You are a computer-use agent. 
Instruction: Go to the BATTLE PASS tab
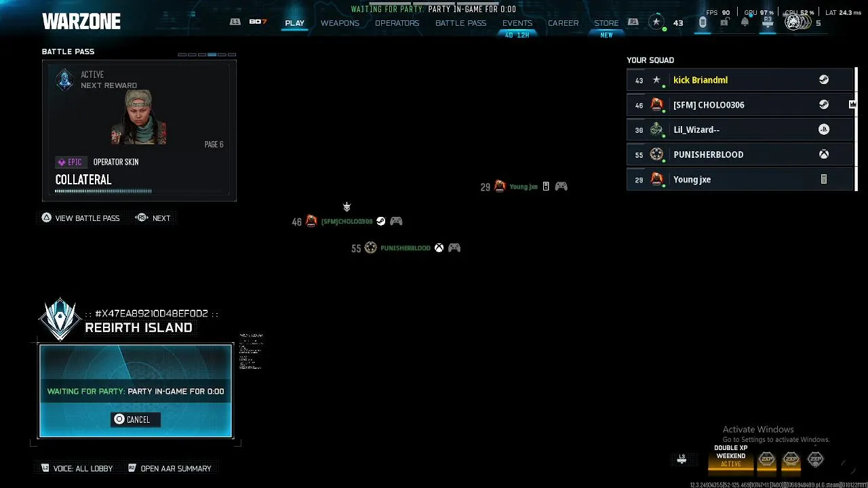click(460, 23)
